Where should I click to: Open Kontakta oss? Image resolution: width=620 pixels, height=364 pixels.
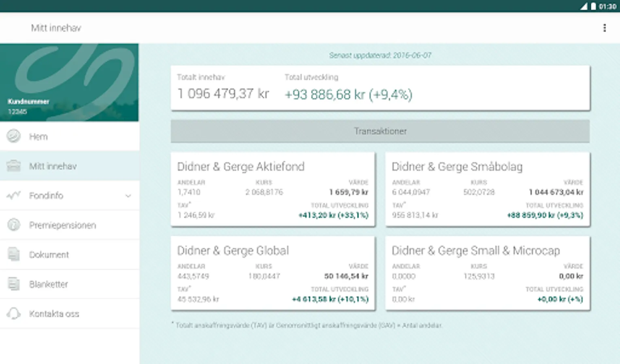point(70,313)
